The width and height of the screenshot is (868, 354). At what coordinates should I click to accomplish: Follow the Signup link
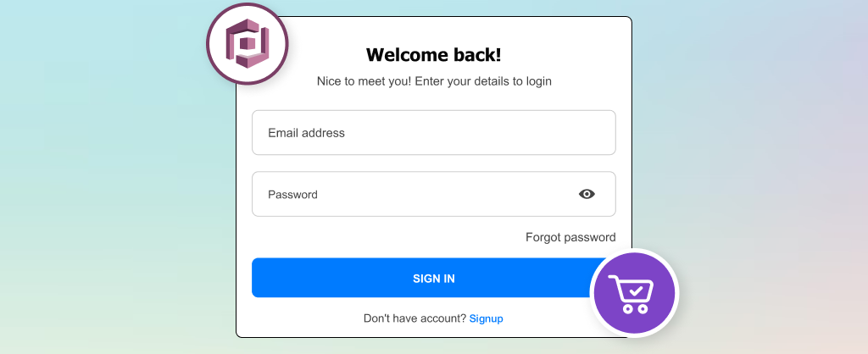point(487,318)
